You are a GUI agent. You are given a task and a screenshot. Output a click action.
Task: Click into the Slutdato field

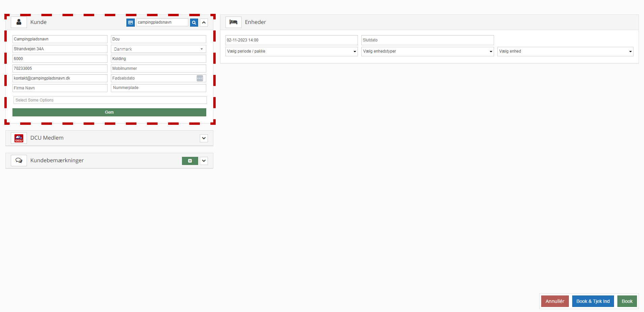[427, 40]
